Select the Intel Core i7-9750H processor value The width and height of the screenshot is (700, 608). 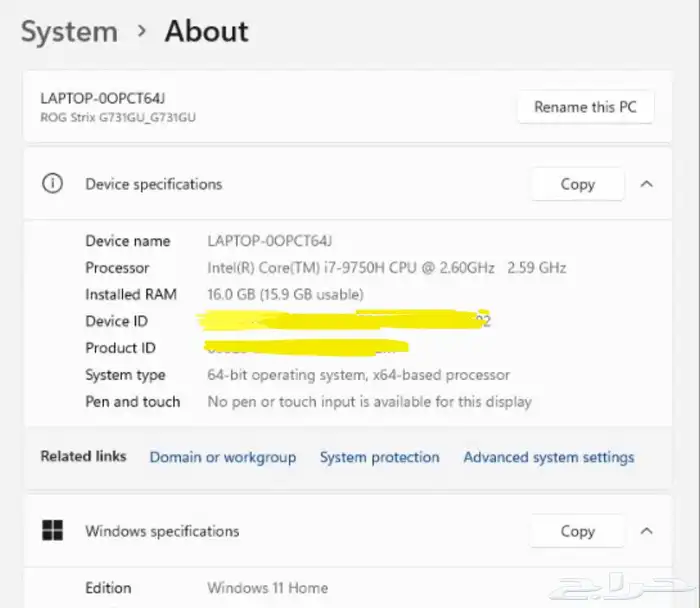[x=387, y=268]
